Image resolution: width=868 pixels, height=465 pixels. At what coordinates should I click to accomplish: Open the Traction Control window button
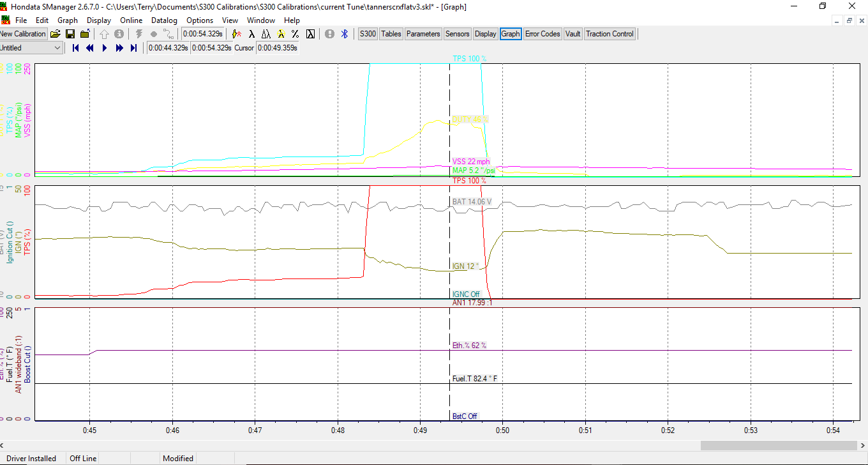(610, 34)
